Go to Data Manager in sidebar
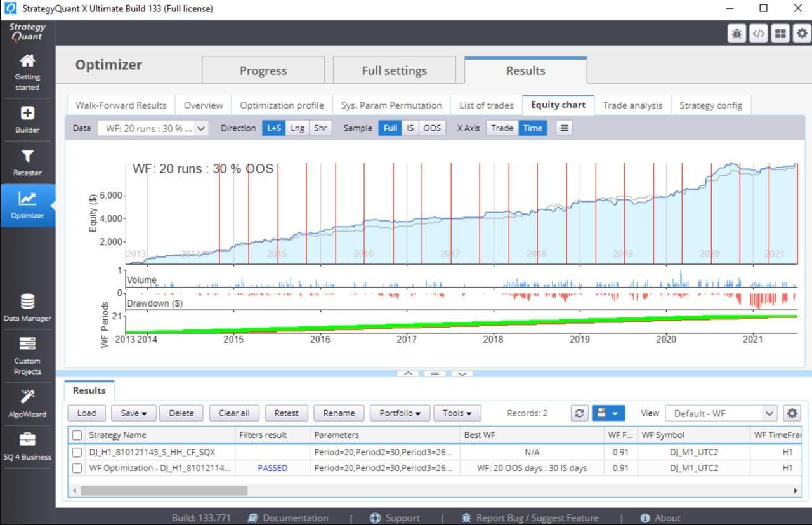This screenshot has height=525, width=812. (27, 307)
